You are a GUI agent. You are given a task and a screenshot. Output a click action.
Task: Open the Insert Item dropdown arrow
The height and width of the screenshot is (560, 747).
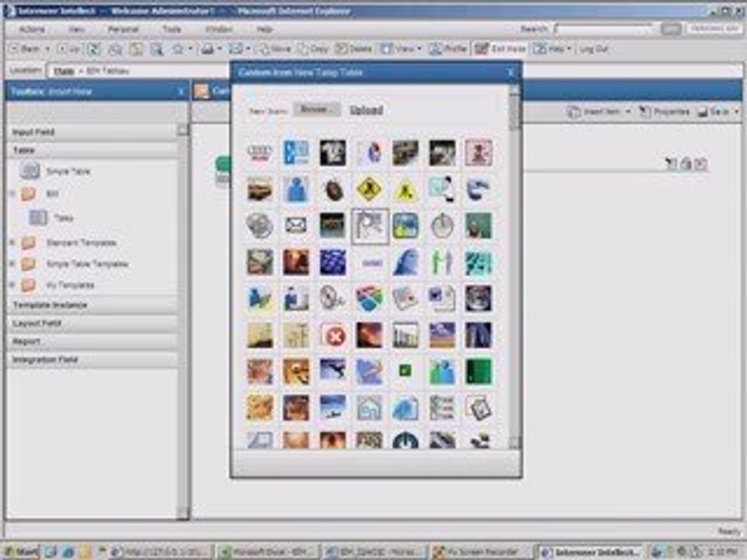pos(628,112)
